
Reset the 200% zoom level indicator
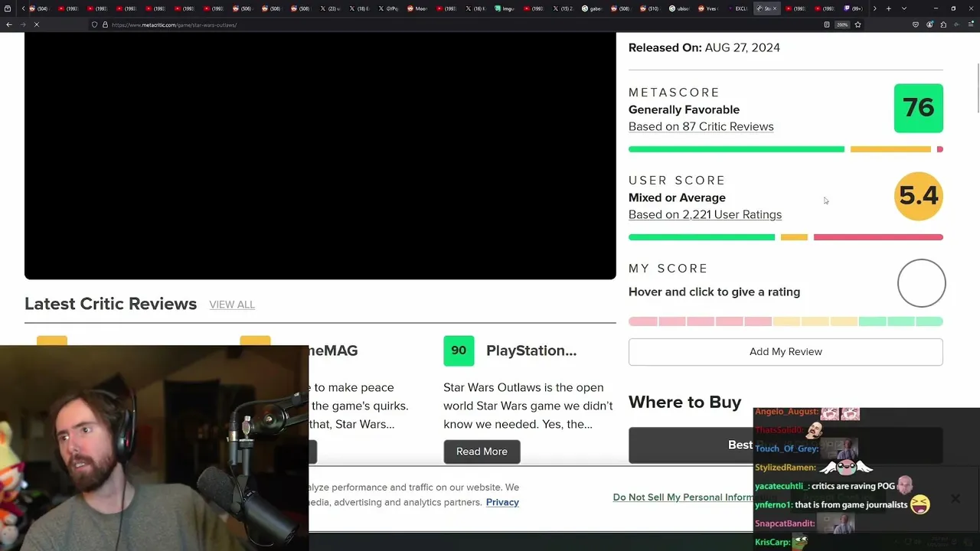pyautogui.click(x=842, y=24)
